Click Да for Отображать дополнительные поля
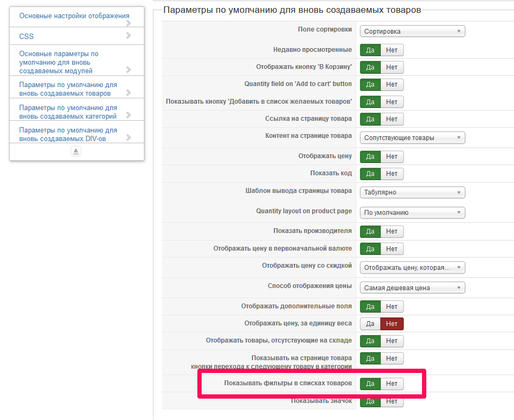This screenshot has width=514, height=420. pyautogui.click(x=370, y=306)
